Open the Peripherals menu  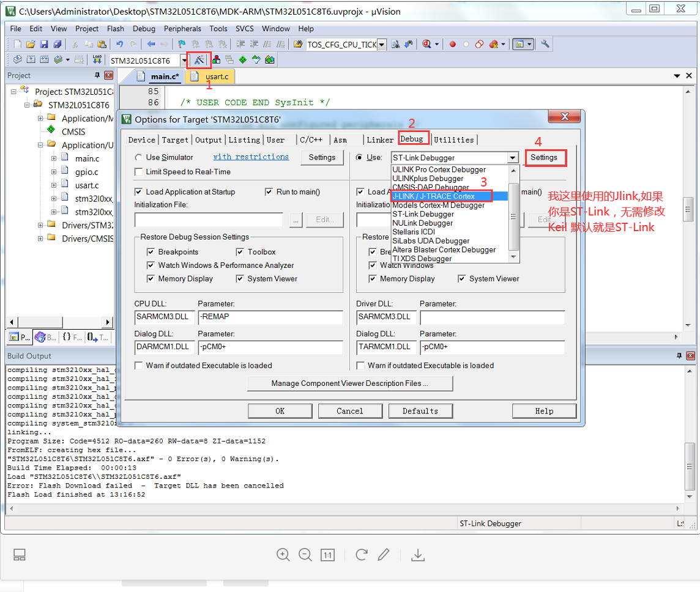[x=182, y=29]
